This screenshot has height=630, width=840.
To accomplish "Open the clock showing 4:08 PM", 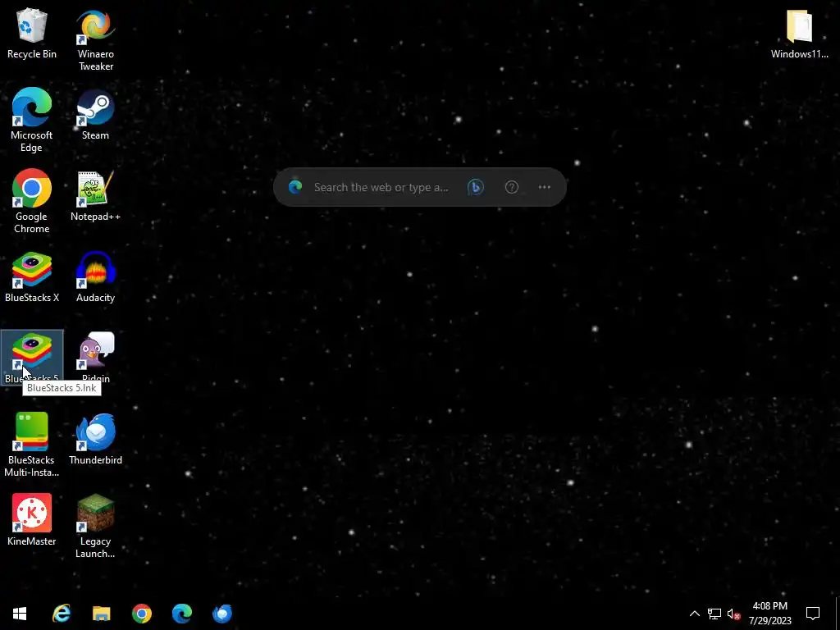I will pos(769,614).
